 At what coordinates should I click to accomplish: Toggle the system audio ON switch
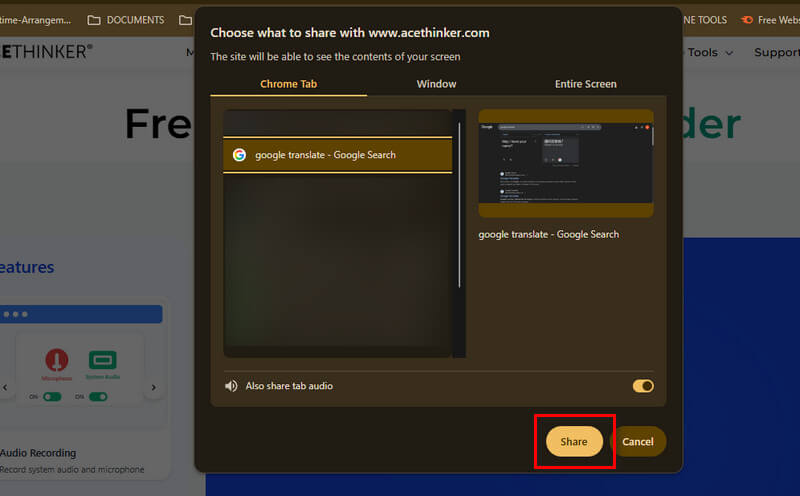[98, 396]
